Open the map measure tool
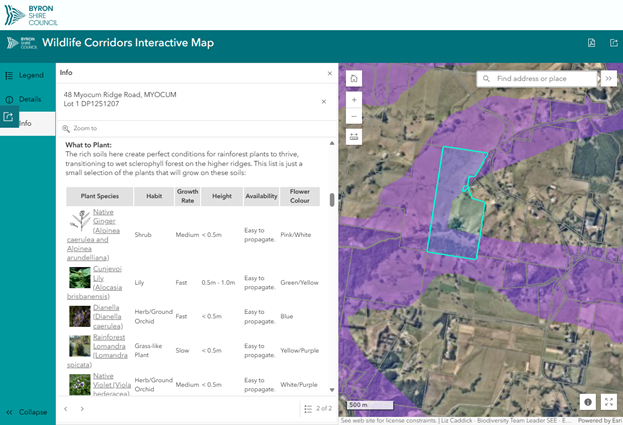This screenshot has height=425, width=623. tap(354, 137)
